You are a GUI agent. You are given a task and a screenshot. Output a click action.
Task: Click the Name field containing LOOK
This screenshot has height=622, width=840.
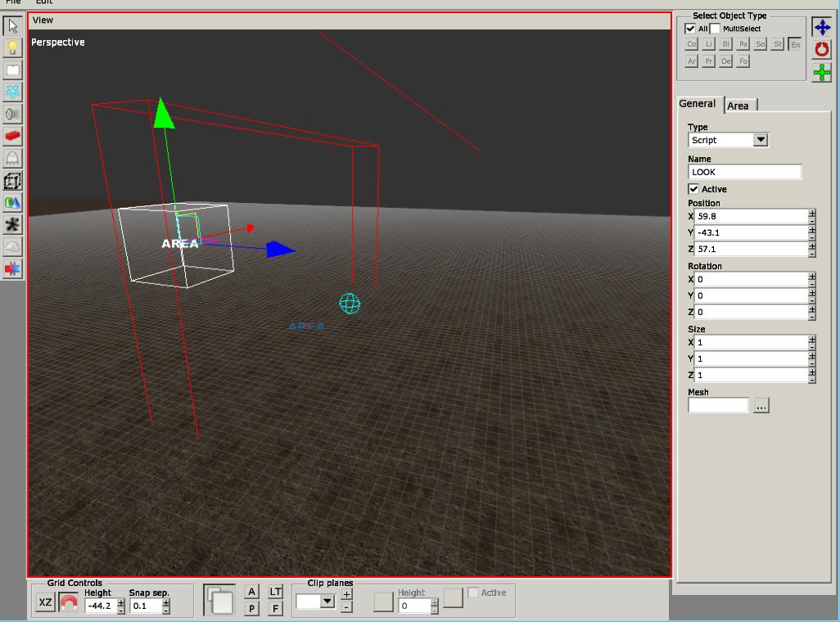[x=744, y=172]
